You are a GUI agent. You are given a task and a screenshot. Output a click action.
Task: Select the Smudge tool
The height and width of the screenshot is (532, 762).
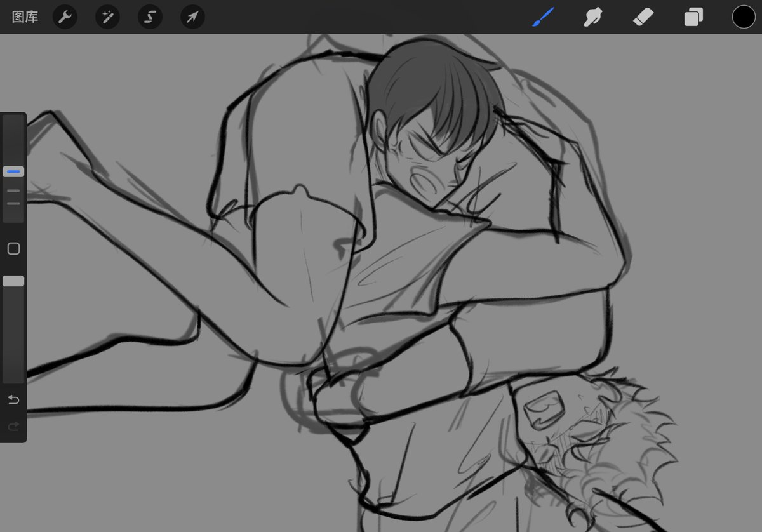[593, 17]
